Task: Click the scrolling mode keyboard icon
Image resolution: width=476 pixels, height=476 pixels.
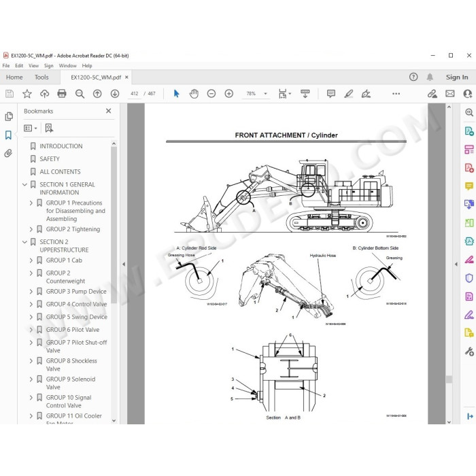Action: tap(305, 94)
